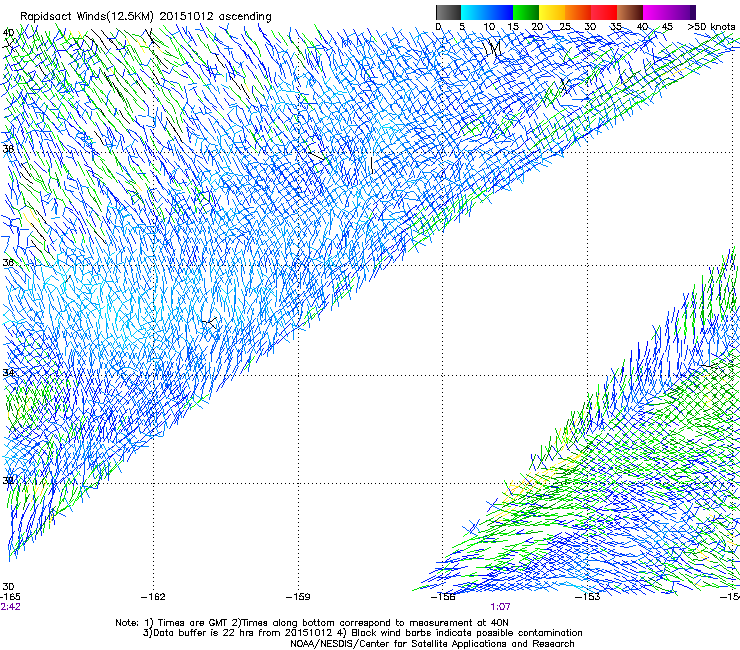Click the longitude label '-153'
This screenshot has width=740, height=650.
[588, 597]
